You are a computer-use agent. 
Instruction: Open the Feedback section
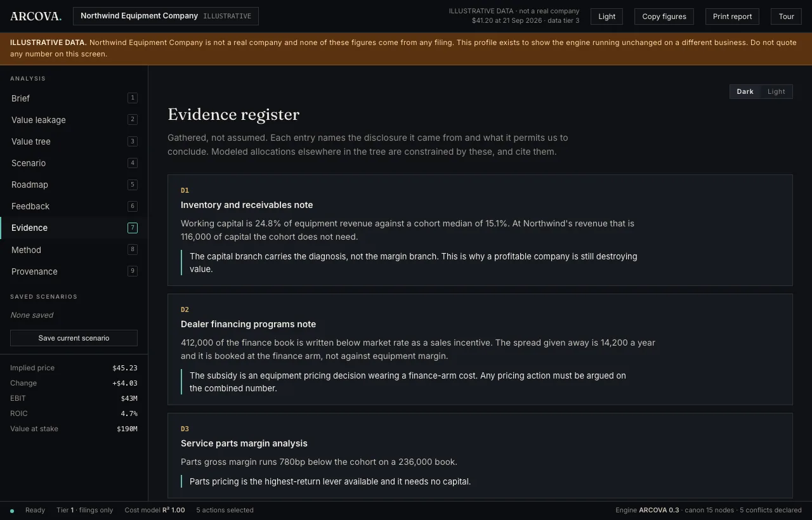(x=74, y=206)
